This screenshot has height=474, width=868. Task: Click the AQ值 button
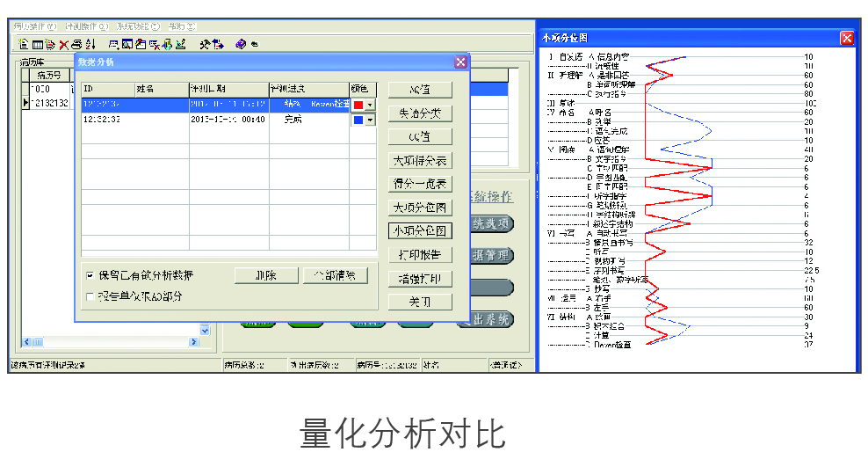420,89
